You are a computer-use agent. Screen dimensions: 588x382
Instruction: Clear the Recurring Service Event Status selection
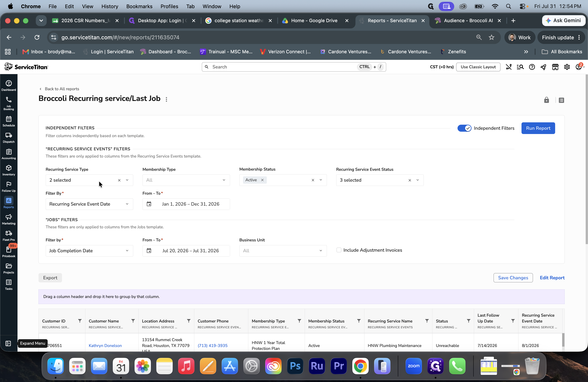(x=410, y=180)
